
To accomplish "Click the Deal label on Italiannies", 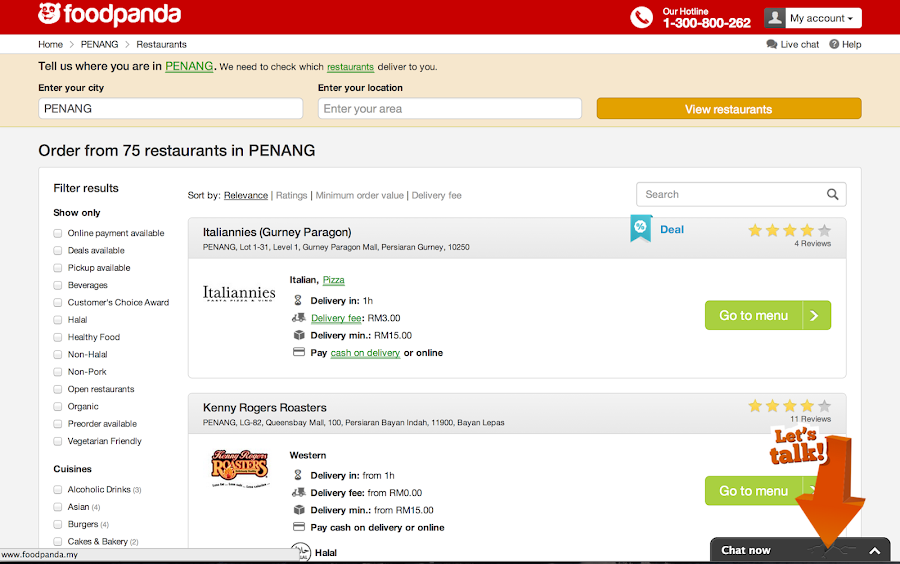I will [x=672, y=230].
